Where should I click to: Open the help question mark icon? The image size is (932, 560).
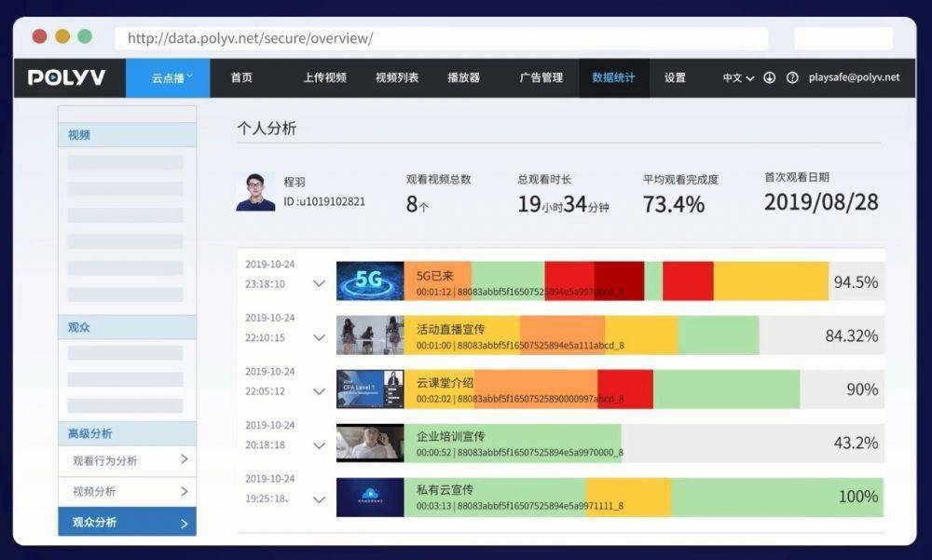(792, 78)
